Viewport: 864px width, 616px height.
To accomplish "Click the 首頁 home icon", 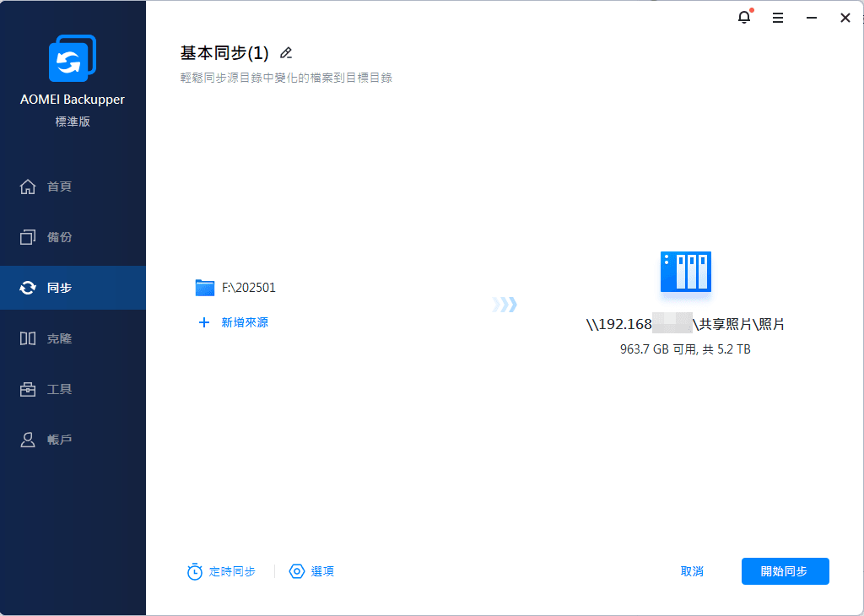I will point(28,186).
